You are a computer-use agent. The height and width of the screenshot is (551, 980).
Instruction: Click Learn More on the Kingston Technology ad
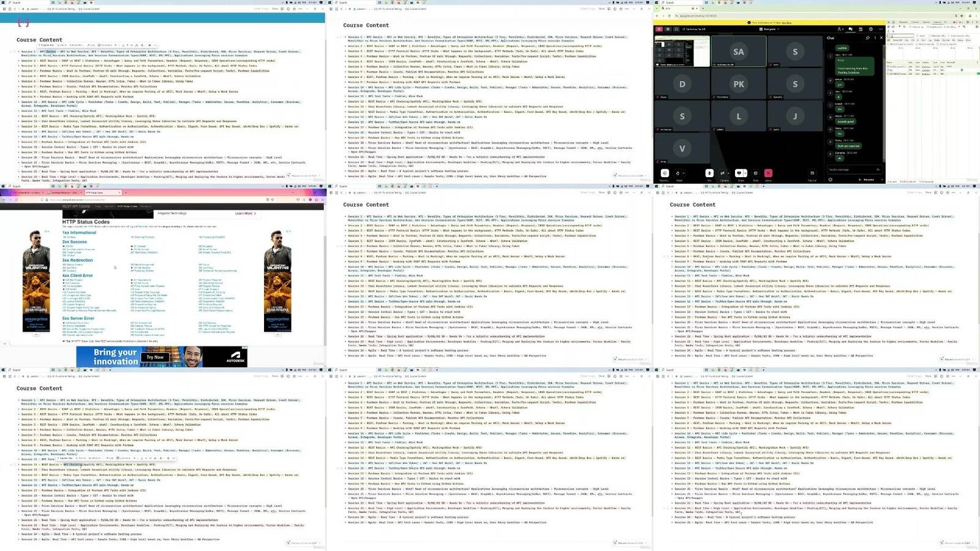tap(246, 213)
